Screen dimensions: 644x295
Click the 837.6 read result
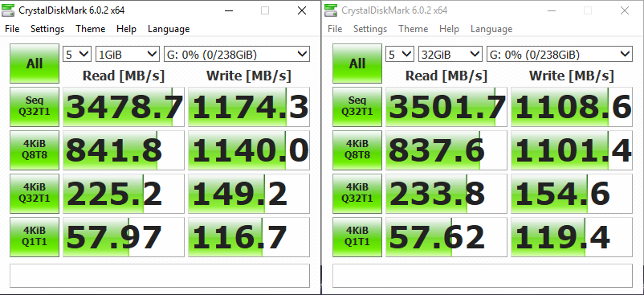click(x=446, y=150)
